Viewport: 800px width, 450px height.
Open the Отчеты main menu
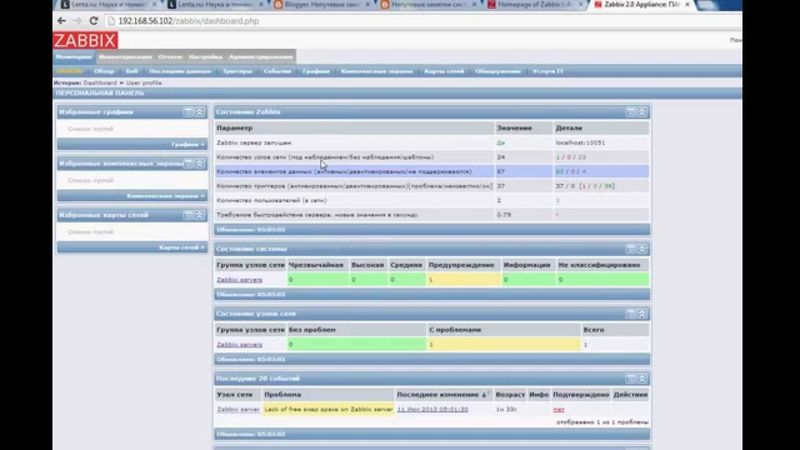[x=170, y=57]
